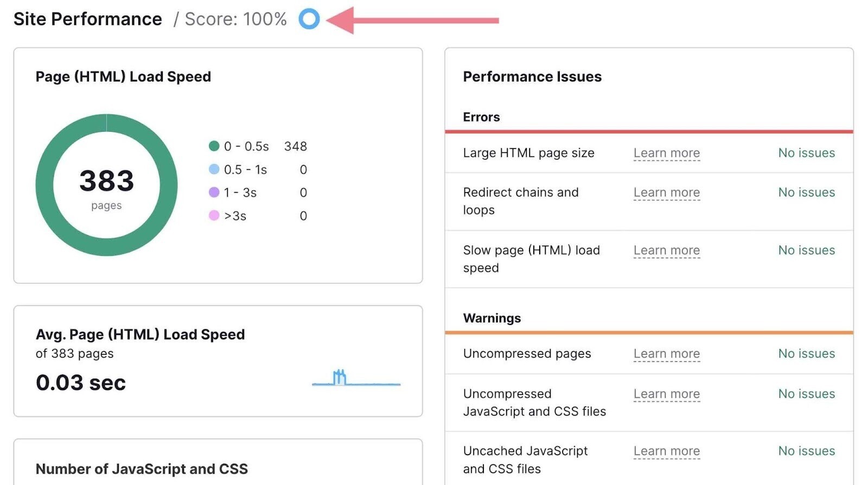Open Learn more for Redirect chains and loops

pyautogui.click(x=666, y=193)
